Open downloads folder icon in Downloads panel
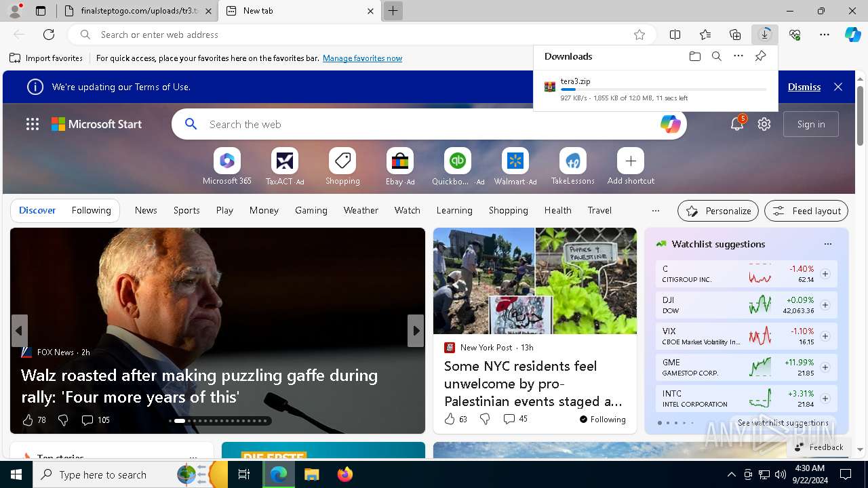The image size is (868, 488). (x=694, y=56)
